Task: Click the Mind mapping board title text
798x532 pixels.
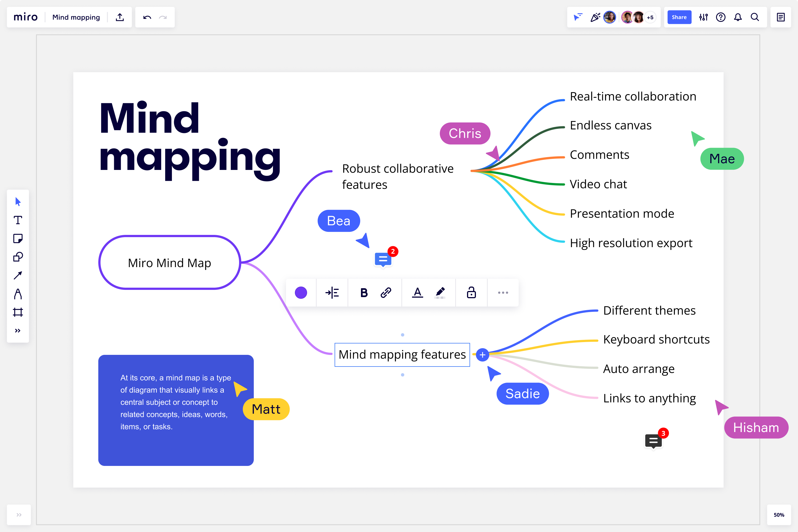Action: (x=76, y=16)
